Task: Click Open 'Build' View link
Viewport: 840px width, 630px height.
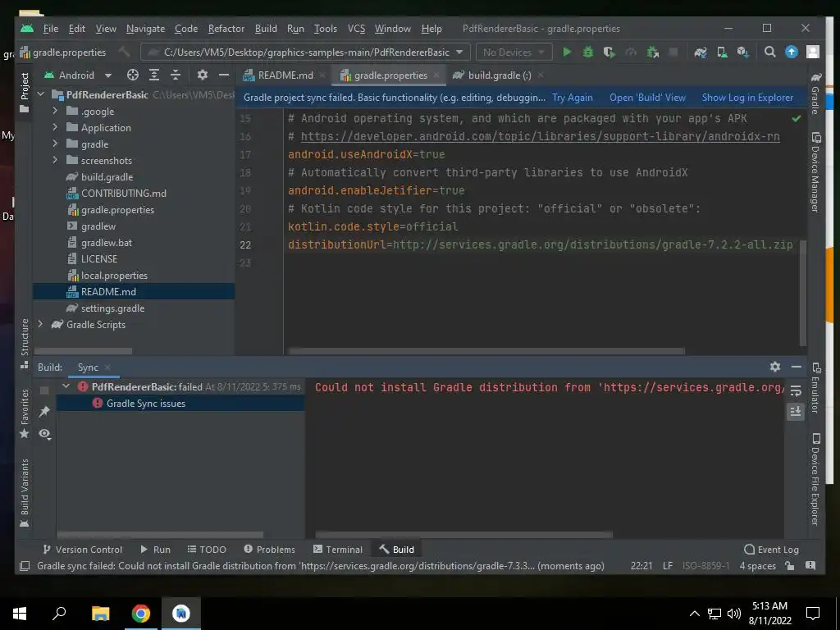Action: tap(647, 98)
